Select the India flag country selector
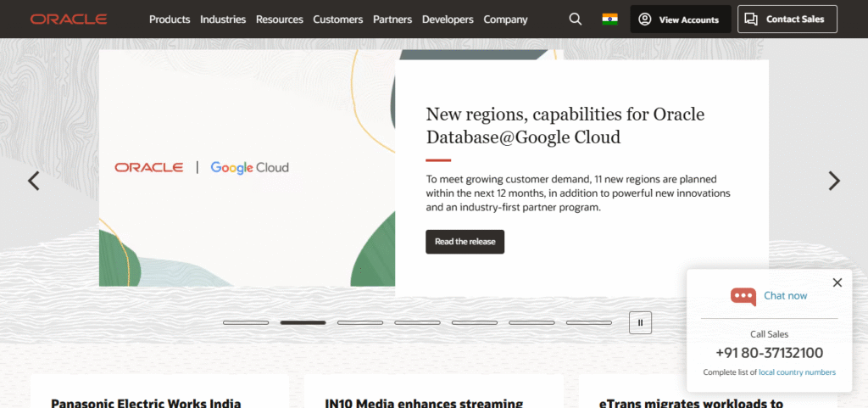 click(x=609, y=20)
